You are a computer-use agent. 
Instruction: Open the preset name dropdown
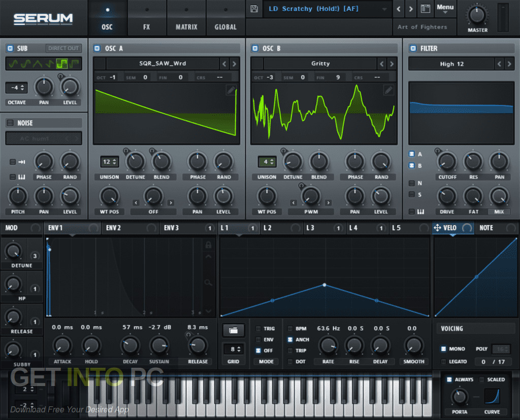tap(327, 9)
